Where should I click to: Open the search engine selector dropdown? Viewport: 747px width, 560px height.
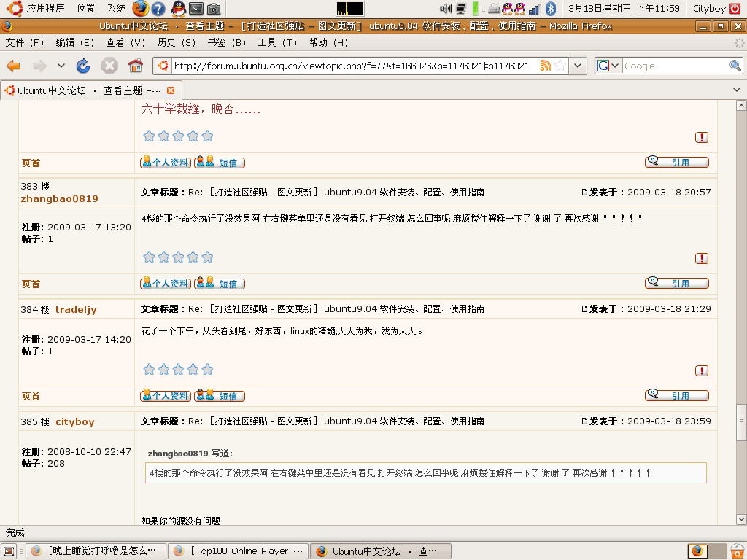click(x=608, y=66)
